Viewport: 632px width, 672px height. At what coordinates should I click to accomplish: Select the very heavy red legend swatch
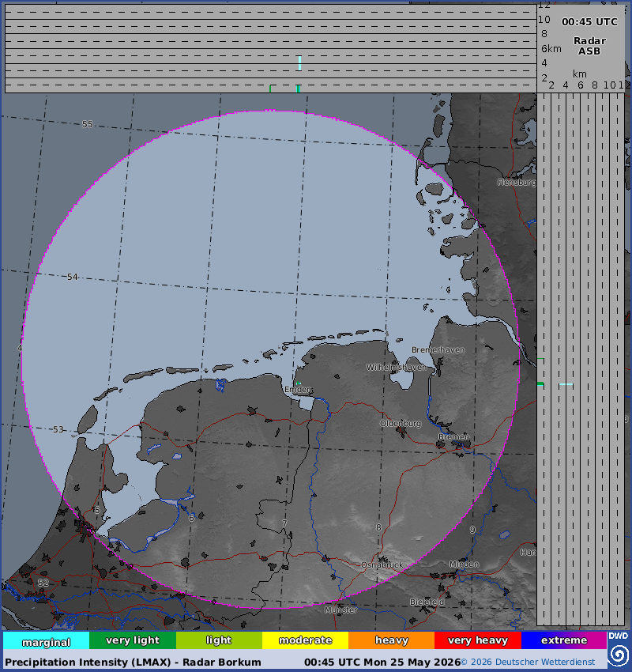478,640
